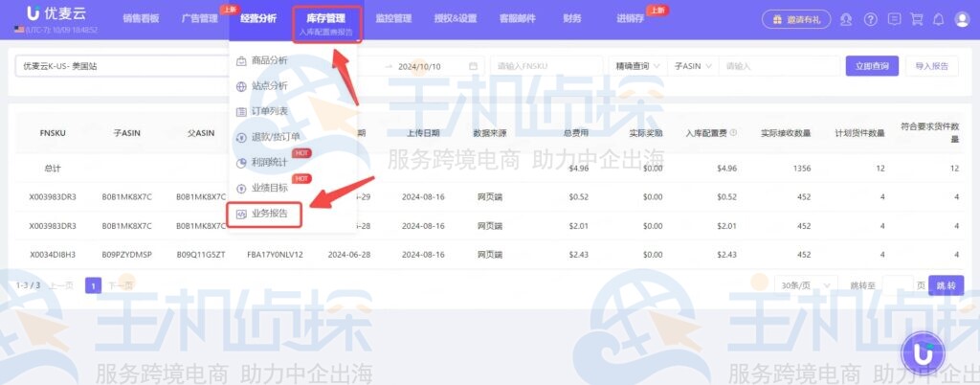Click the 业务报告 code icon
Viewport: 980px width, 385px height.
point(241,214)
